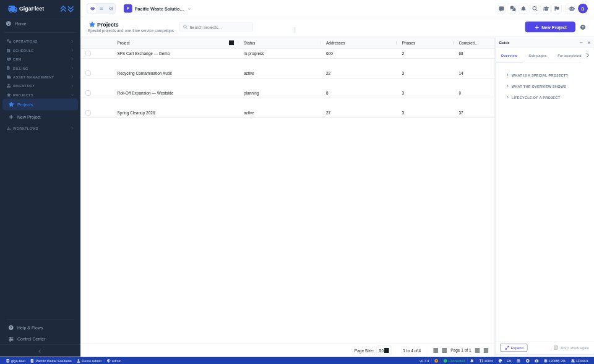The image size is (594, 364).
Task: Collapse the Projects sidebar section
Action: (40, 95)
